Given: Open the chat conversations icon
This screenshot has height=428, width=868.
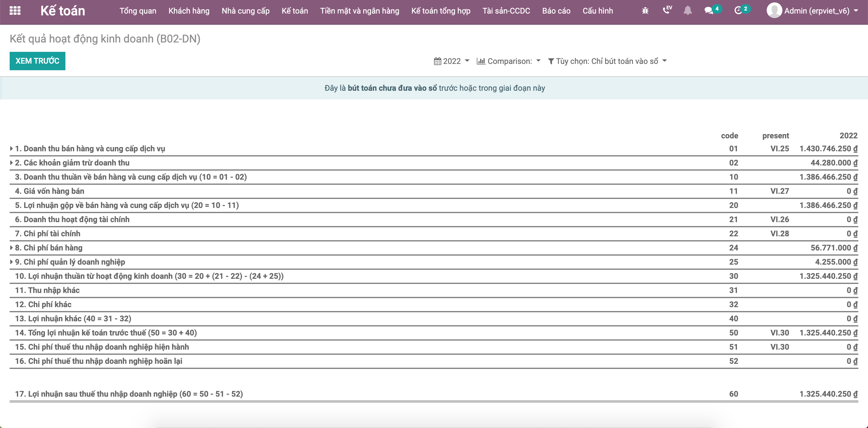Looking at the screenshot, I should [x=709, y=11].
